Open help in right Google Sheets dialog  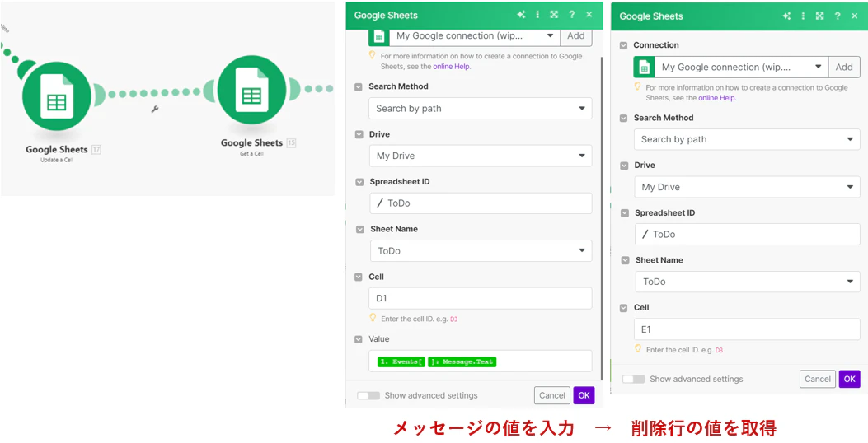coord(838,16)
